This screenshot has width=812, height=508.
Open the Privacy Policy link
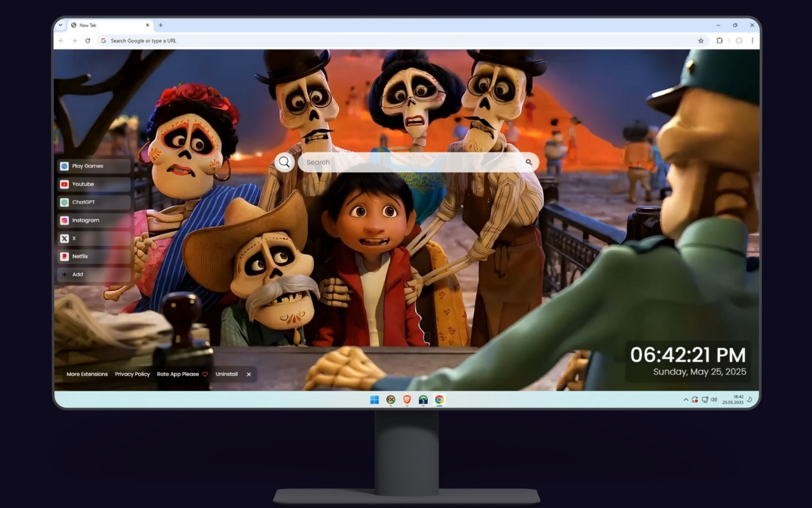(133, 374)
